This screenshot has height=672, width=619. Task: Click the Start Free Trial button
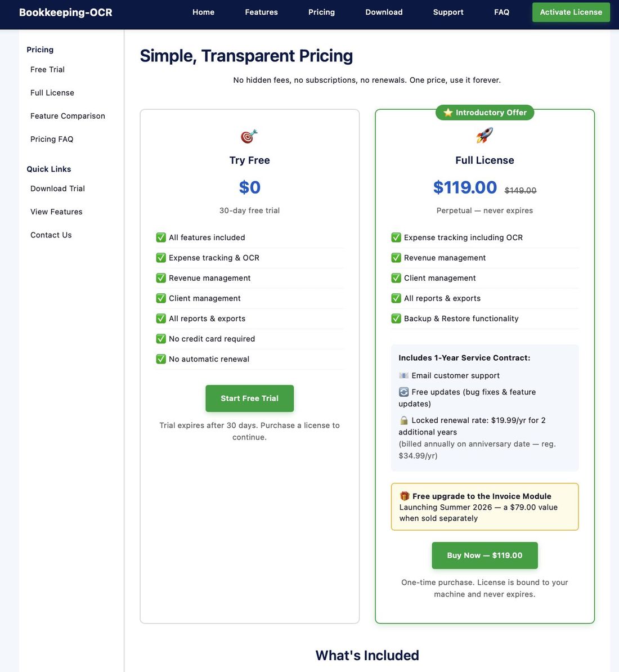pos(249,398)
